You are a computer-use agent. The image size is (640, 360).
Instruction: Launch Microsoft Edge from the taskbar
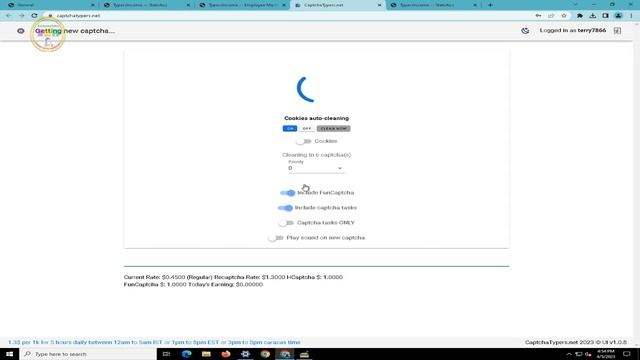pos(187,354)
